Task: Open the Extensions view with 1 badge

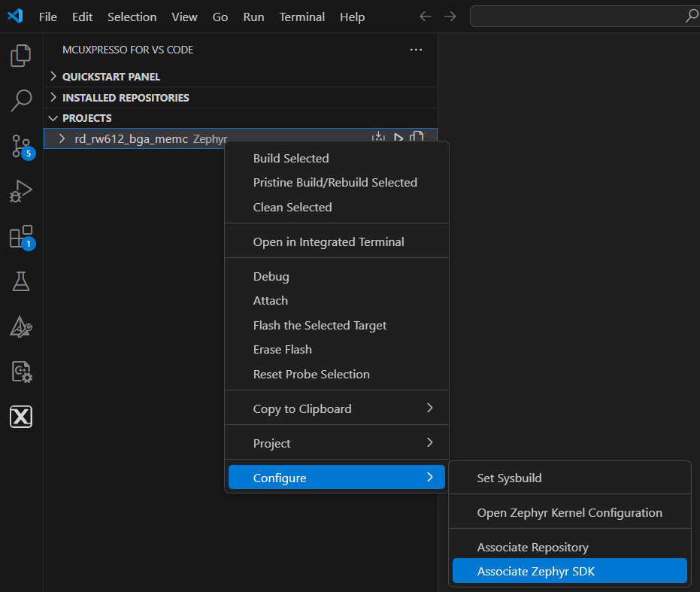Action: (x=20, y=236)
